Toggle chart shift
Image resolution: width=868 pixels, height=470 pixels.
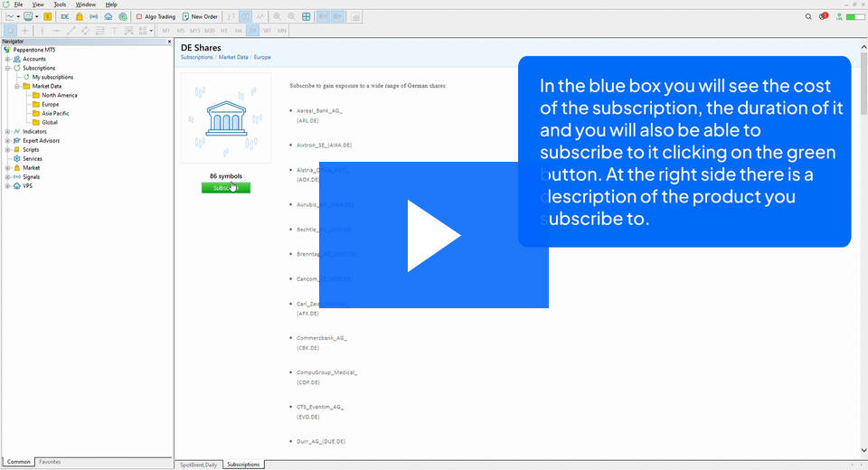337,16
